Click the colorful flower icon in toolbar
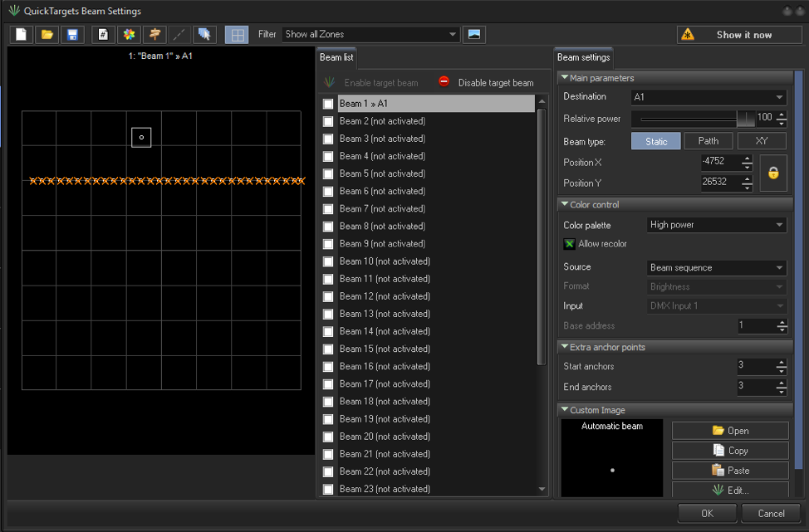 128,35
